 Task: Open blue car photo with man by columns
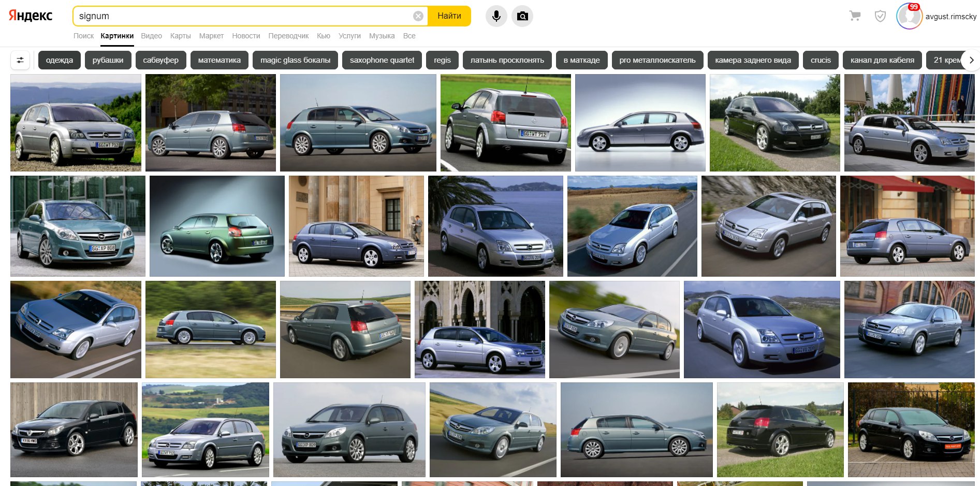tap(356, 226)
